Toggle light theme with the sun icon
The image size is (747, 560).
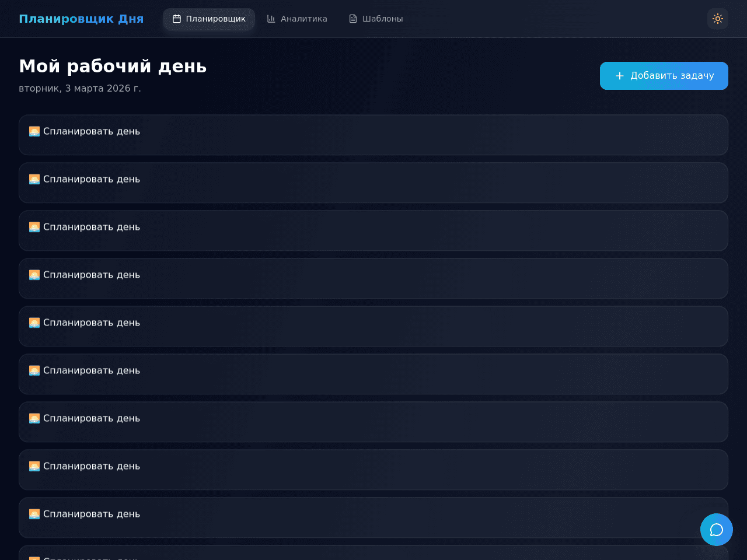(x=718, y=19)
